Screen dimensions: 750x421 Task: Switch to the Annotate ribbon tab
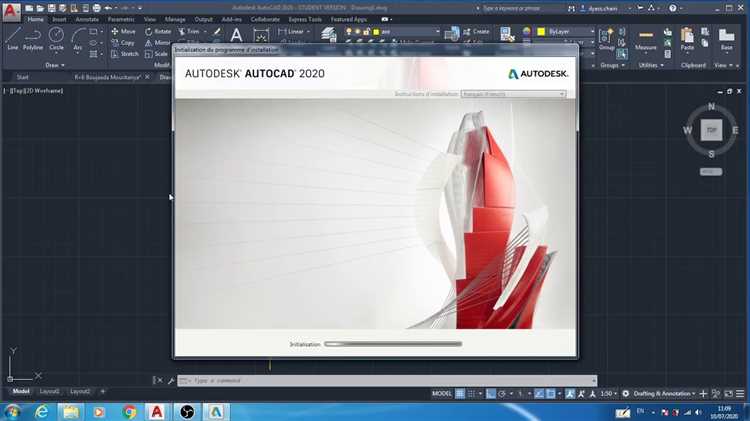click(87, 19)
